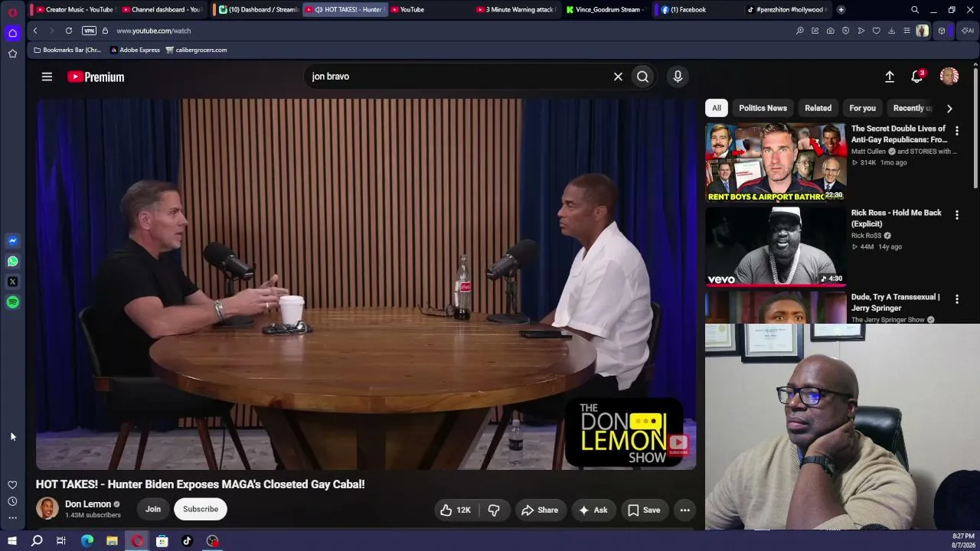Subscribe to Don Lemon channel
Viewport: 980px width, 551px height.
coord(201,509)
